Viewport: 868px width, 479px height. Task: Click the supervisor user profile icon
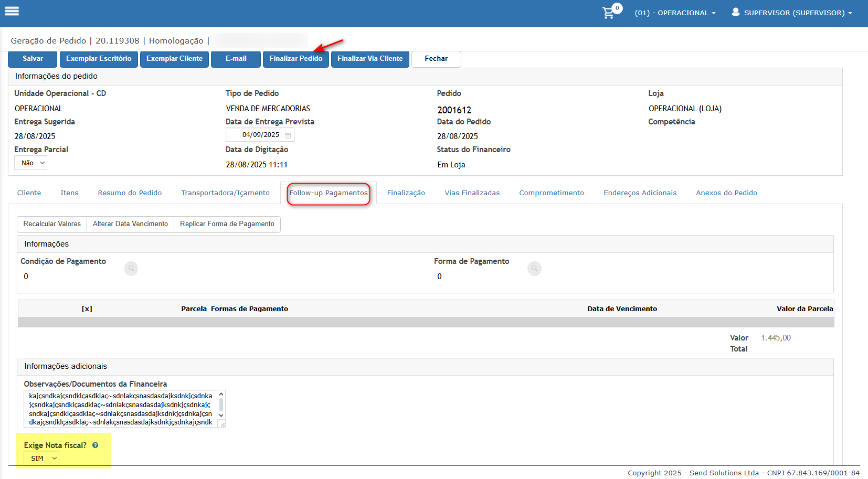pos(736,12)
